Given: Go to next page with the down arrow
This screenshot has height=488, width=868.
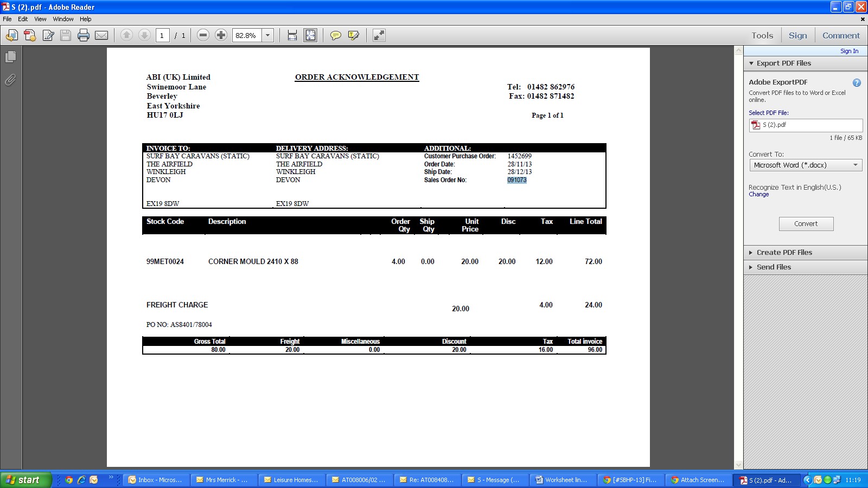Looking at the screenshot, I should pyautogui.click(x=144, y=35).
